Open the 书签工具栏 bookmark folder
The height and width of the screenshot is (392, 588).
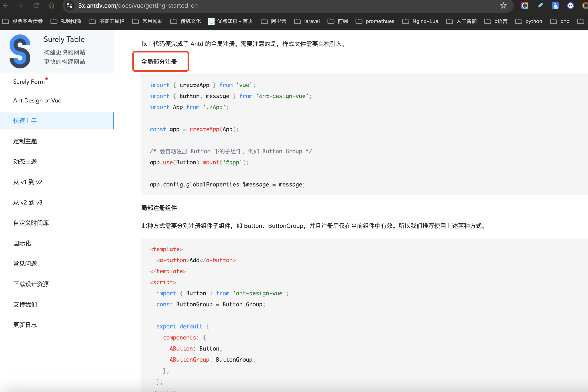point(107,21)
